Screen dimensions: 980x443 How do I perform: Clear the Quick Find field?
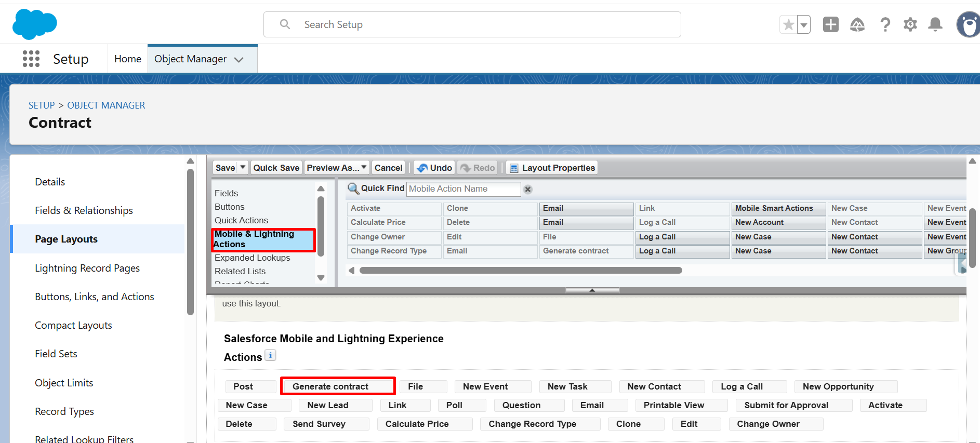click(x=527, y=189)
